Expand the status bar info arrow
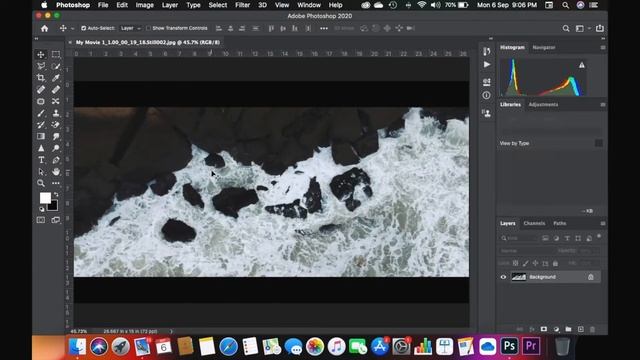Viewport: 640px width, 360px height. [x=171, y=331]
